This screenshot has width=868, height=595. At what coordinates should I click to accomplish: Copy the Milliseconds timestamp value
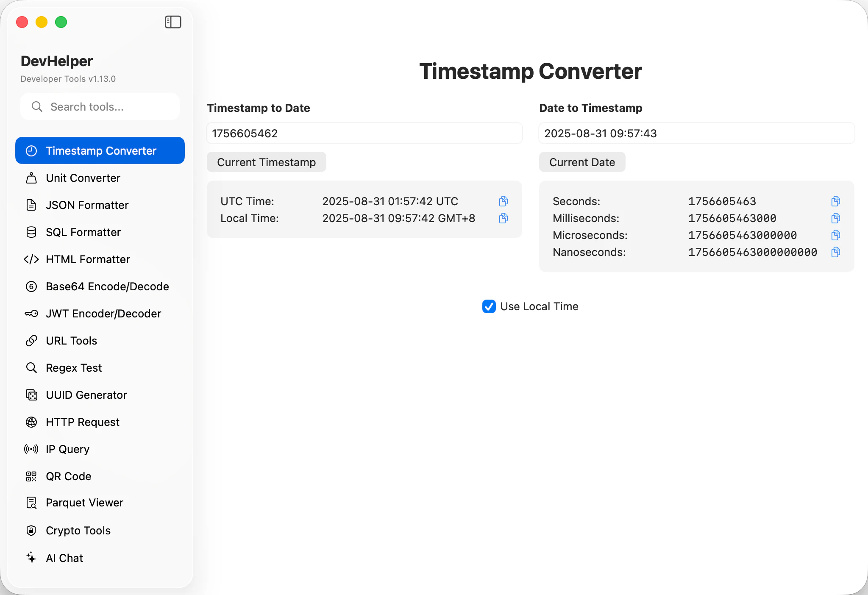pos(835,218)
